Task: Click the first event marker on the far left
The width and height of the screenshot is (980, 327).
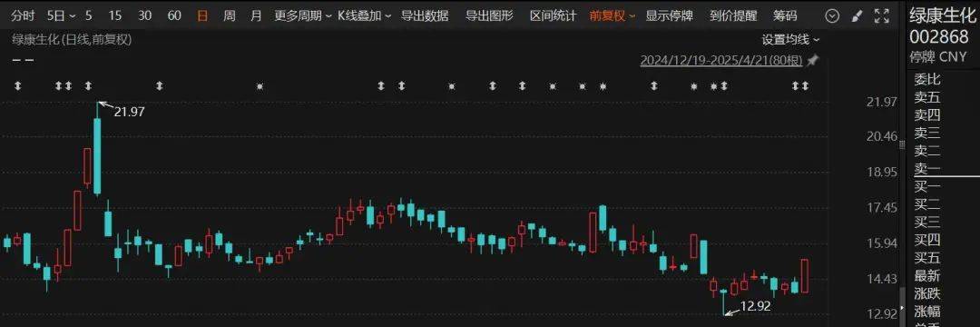Action: click(x=17, y=85)
